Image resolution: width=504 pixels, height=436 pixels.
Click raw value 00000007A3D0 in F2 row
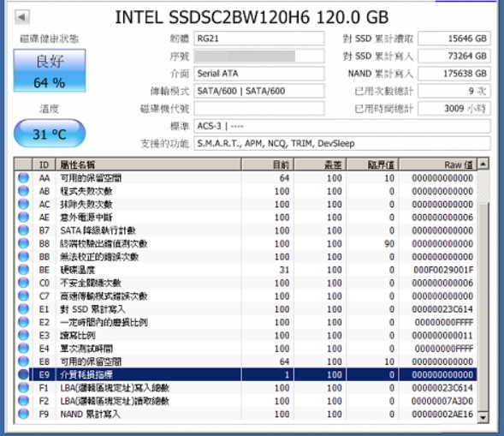[442, 401]
